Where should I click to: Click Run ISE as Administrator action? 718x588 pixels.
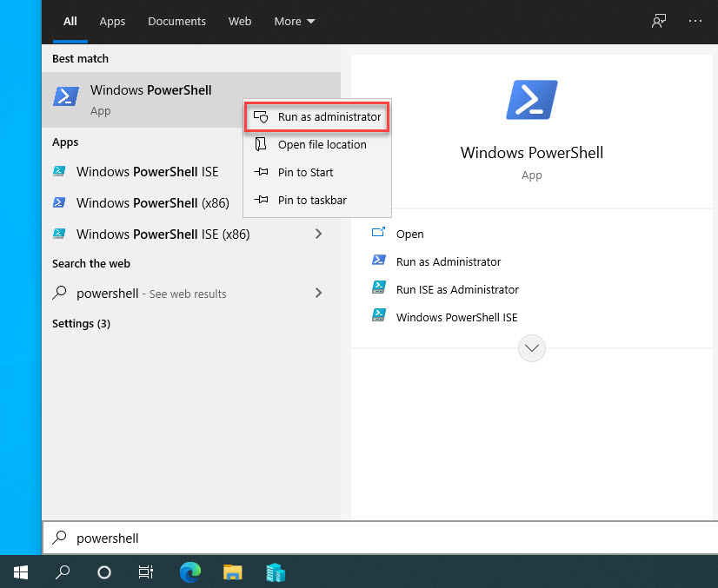click(457, 289)
